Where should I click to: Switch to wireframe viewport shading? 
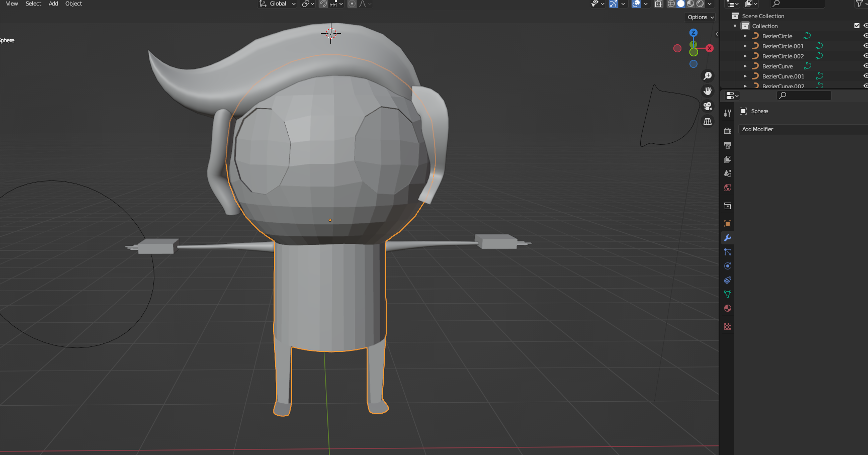[671, 4]
